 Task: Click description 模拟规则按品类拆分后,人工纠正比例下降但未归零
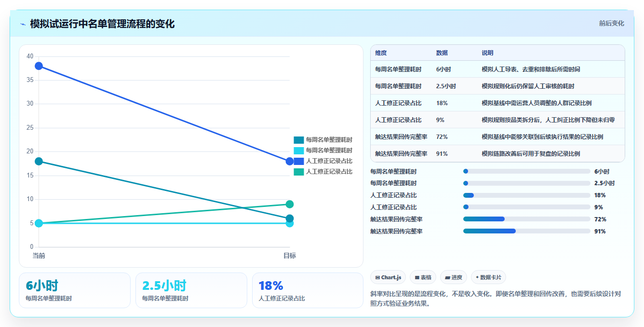548,120
